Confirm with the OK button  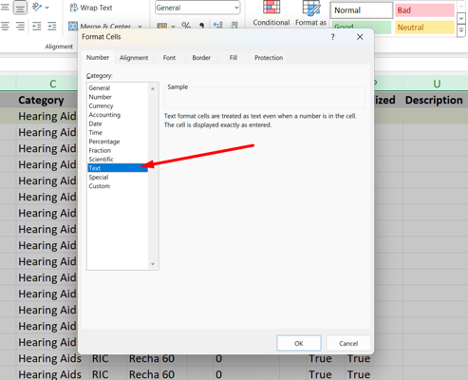pyautogui.click(x=299, y=343)
